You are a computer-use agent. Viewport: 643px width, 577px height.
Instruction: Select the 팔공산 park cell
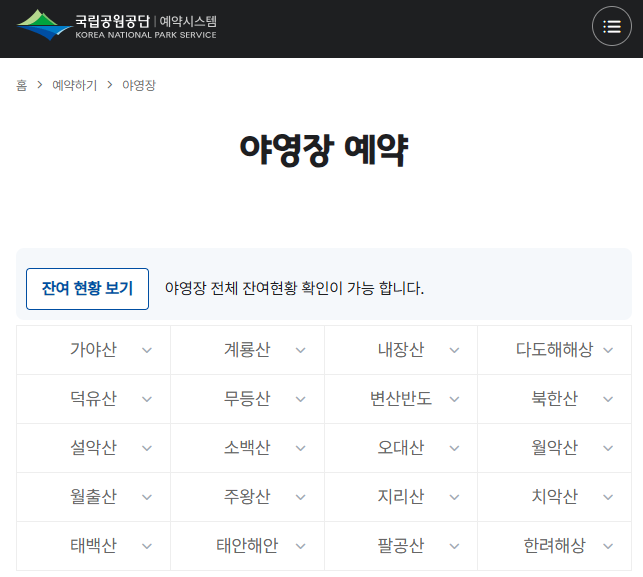(401, 546)
